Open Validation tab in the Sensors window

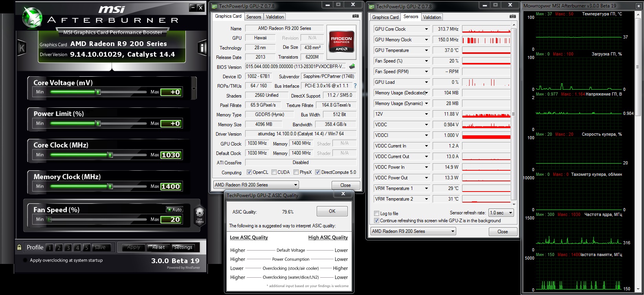pos(432,17)
